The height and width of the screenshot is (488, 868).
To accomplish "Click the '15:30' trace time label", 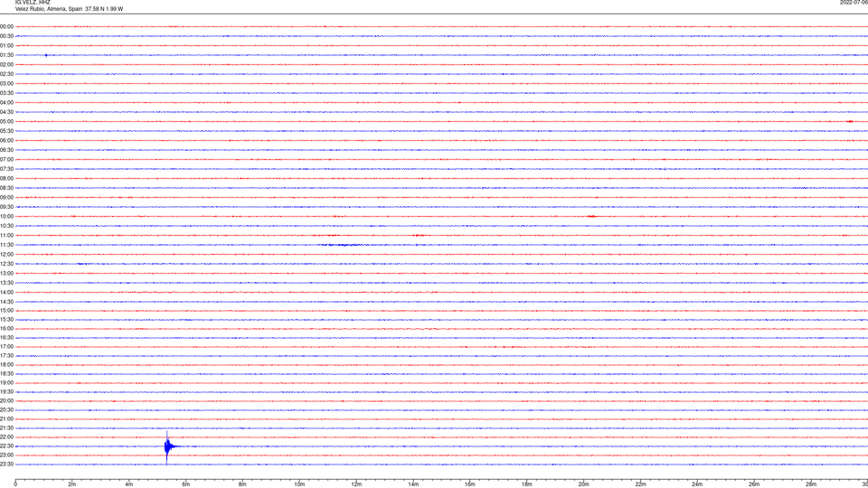I will point(6,320).
